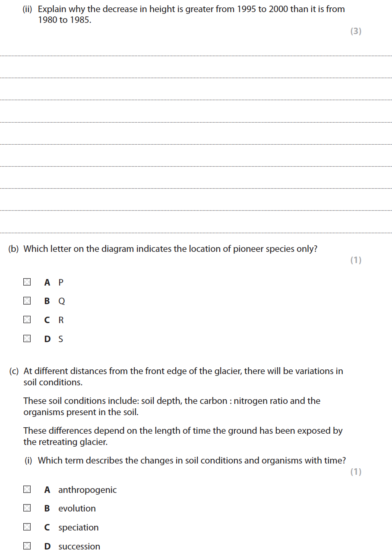
Task: Click the (i) sub-question label
Action: click(x=28, y=461)
